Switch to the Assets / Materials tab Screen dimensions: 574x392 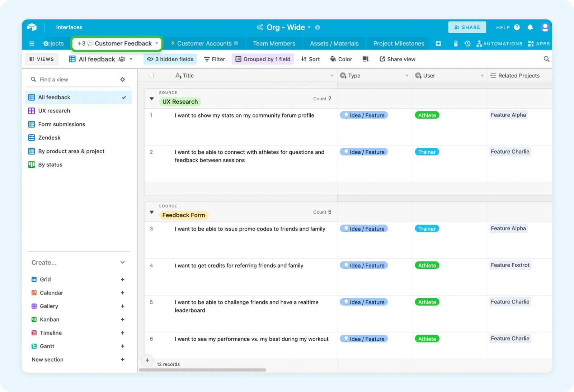pyautogui.click(x=334, y=43)
